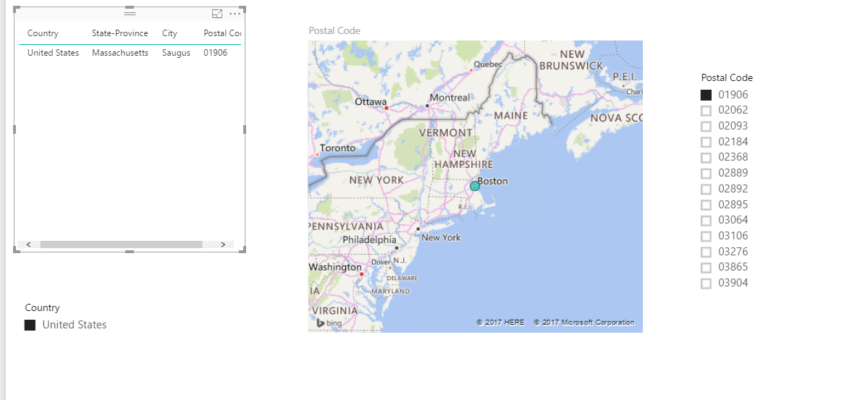
Task: Click the Postal Code map title
Action: [334, 30]
